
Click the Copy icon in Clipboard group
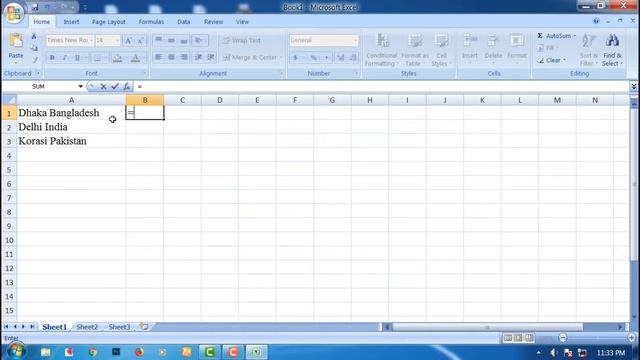tap(34, 48)
